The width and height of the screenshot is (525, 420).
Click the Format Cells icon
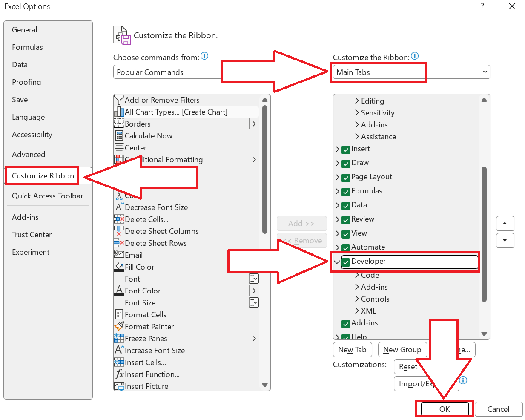tap(119, 315)
